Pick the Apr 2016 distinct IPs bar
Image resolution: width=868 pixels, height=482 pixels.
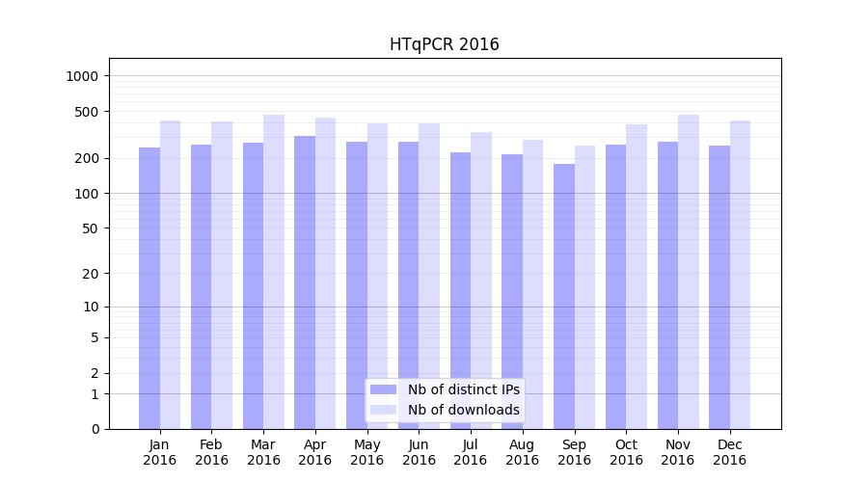coord(305,282)
